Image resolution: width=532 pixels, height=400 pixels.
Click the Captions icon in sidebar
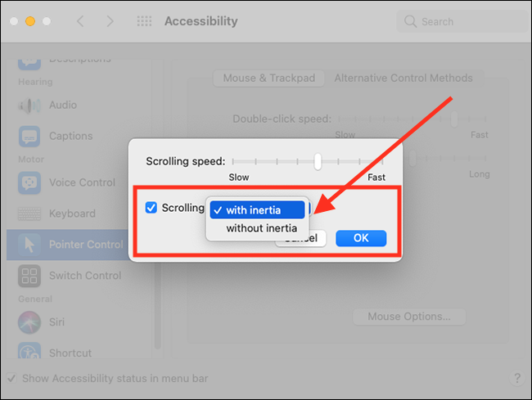point(29,136)
